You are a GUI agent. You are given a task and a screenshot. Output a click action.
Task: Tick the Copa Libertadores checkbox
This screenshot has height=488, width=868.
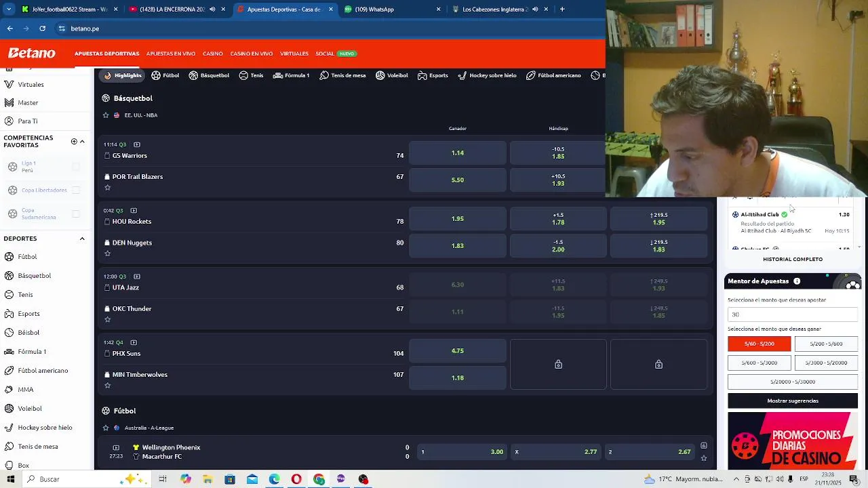click(x=76, y=190)
